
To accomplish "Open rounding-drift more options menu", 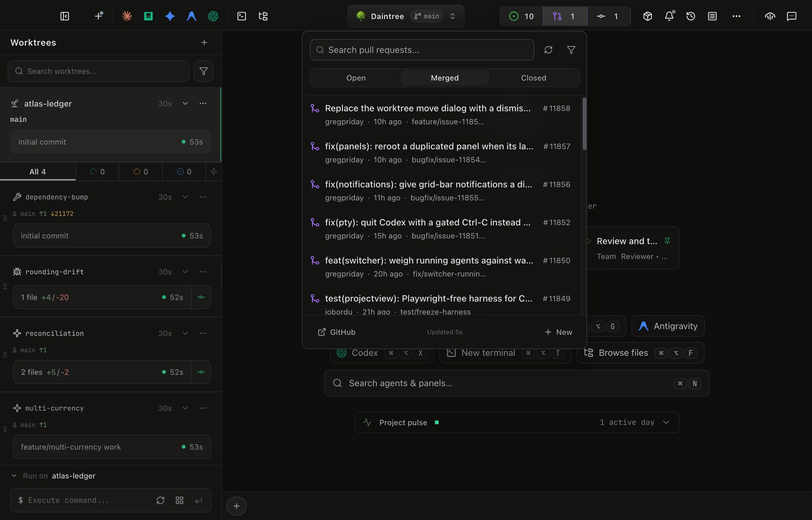I will point(203,272).
